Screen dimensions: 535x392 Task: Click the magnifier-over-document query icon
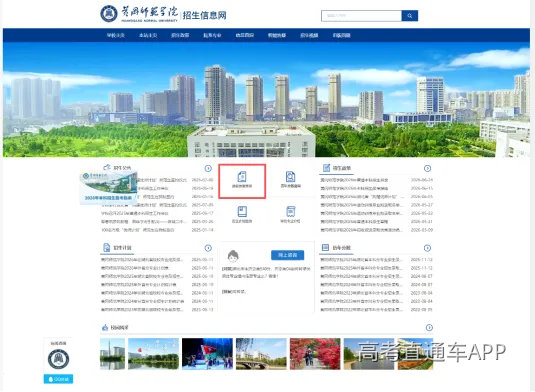(x=290, y=176)
